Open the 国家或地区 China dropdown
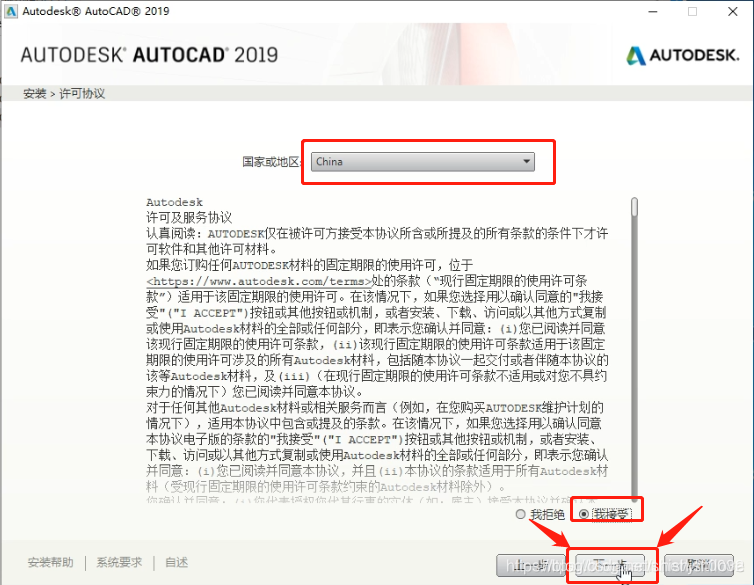The height and width of the screenshot is (585, 754). [x=423, y=162]
